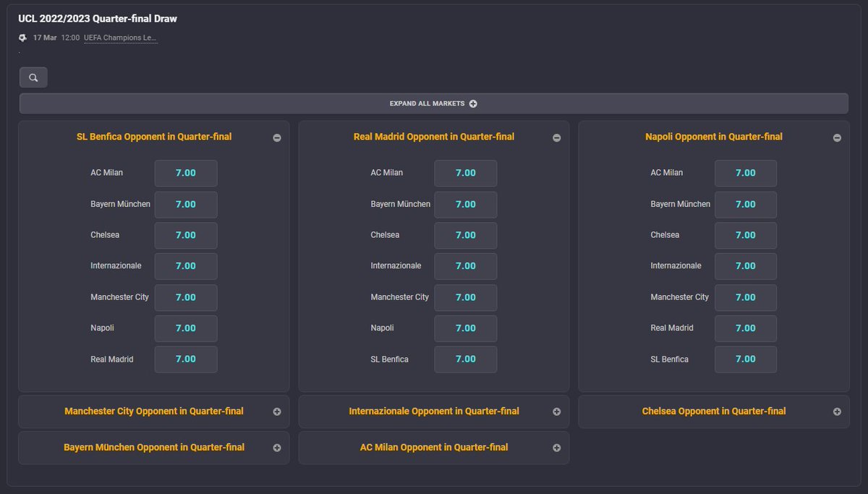
Task: Choose Bayern München 7.00 odds for Napoli
Action: (746, 204)
